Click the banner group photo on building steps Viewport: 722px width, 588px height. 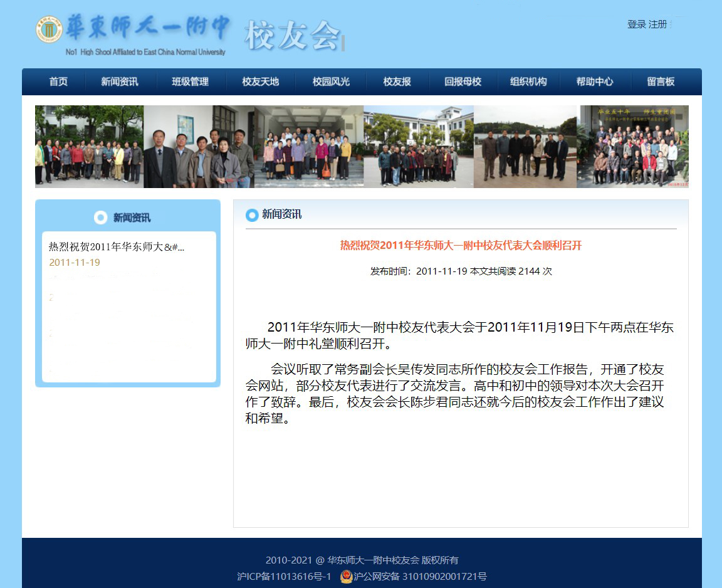[x=309, y=147]
